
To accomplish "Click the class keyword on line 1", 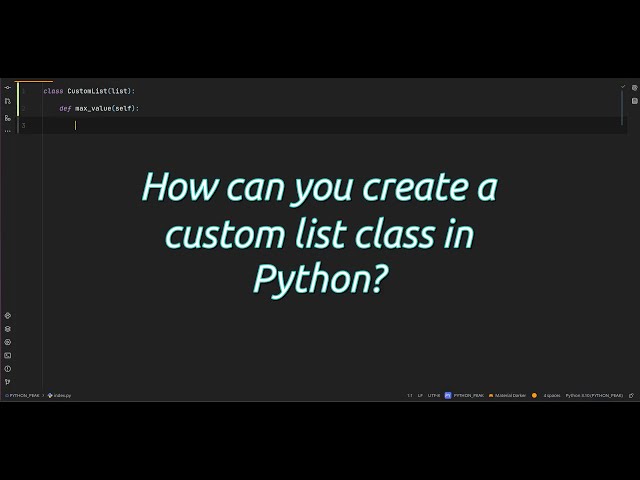I will click(53, 91).
